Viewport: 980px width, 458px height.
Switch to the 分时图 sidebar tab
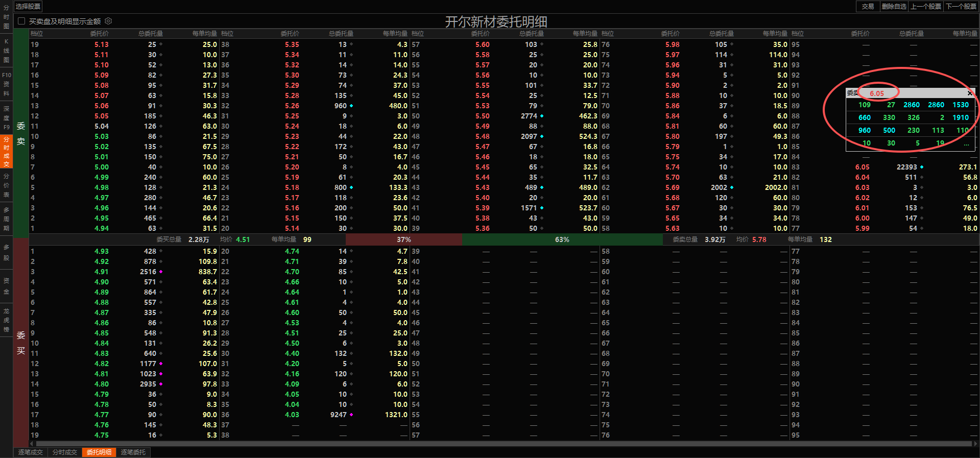point(6,17)
